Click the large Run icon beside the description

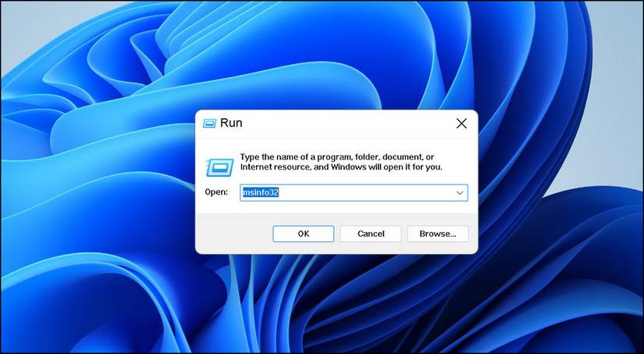point(219,167)
